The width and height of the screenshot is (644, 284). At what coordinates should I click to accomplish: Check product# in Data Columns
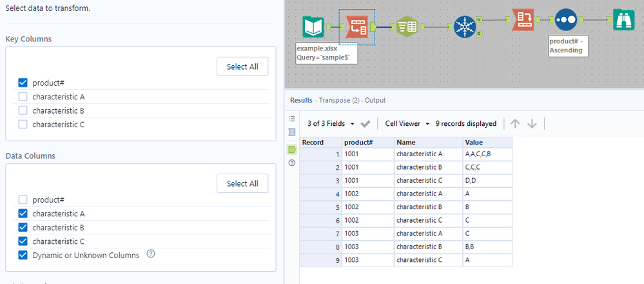click(23, 199)
